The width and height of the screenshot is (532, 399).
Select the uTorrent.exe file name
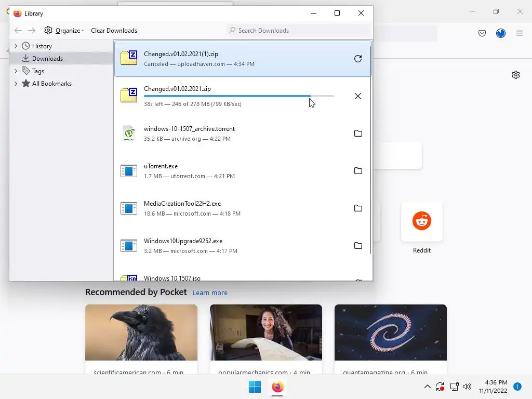[161, 166]
